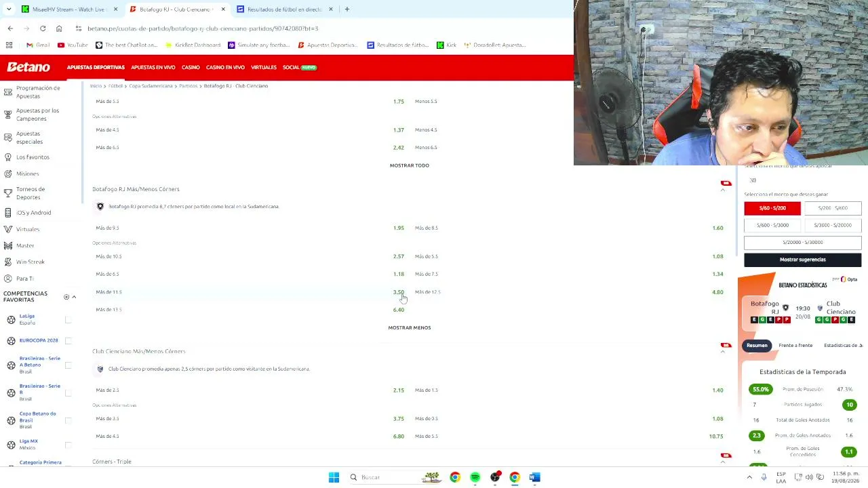Screen dimensions: 868x488
Task: Open the Chrome apps grid in bookmarks bar
Action: pos(9,45)
